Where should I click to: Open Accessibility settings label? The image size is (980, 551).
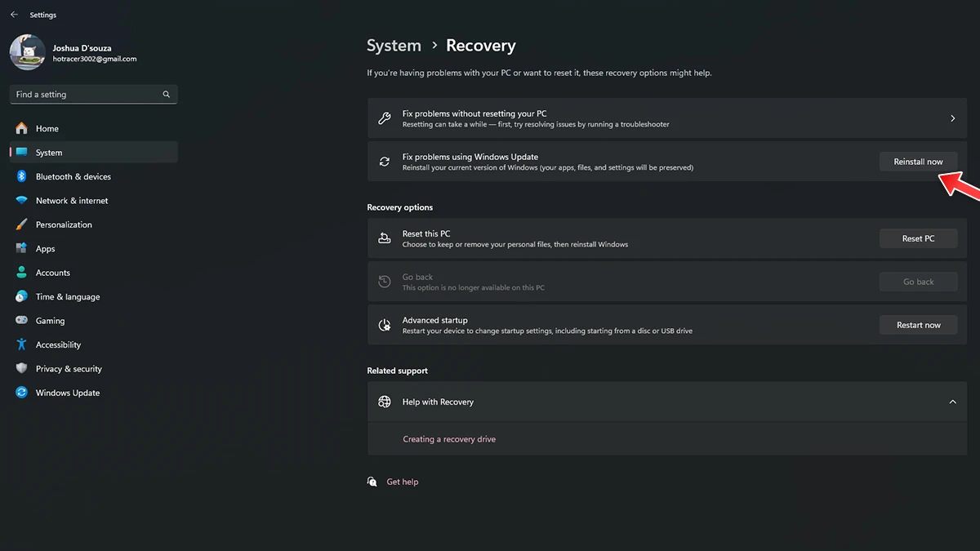point(58,344)
